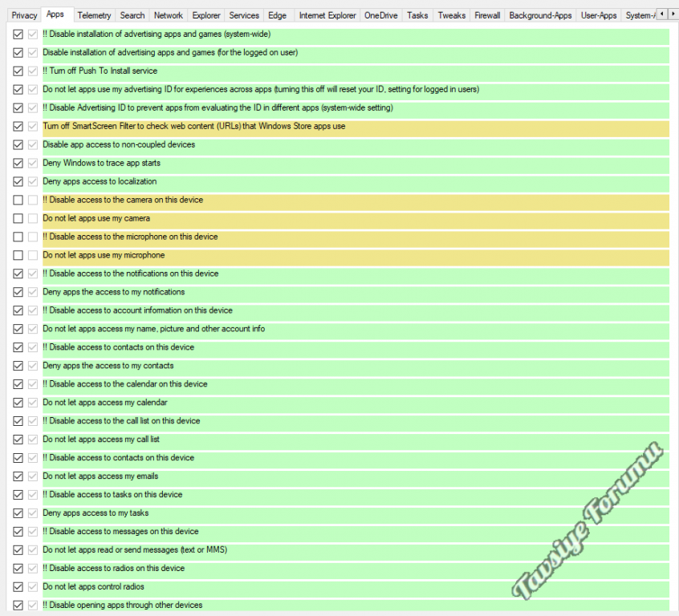This screenshot has height=616, width=679.
Task: Select row text about advertising apps for logged on user
Action: 170,52
